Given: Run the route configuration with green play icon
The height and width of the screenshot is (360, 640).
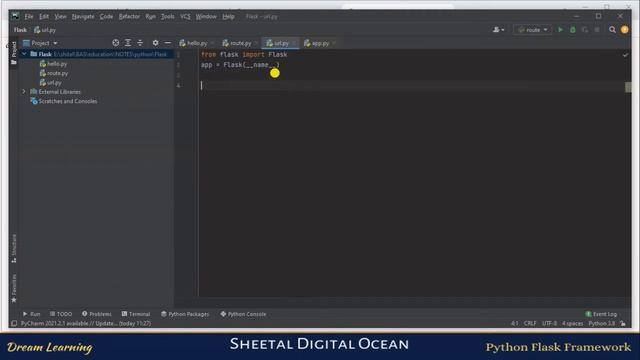Looking at the screenshot, I should (x=560, y=30).
